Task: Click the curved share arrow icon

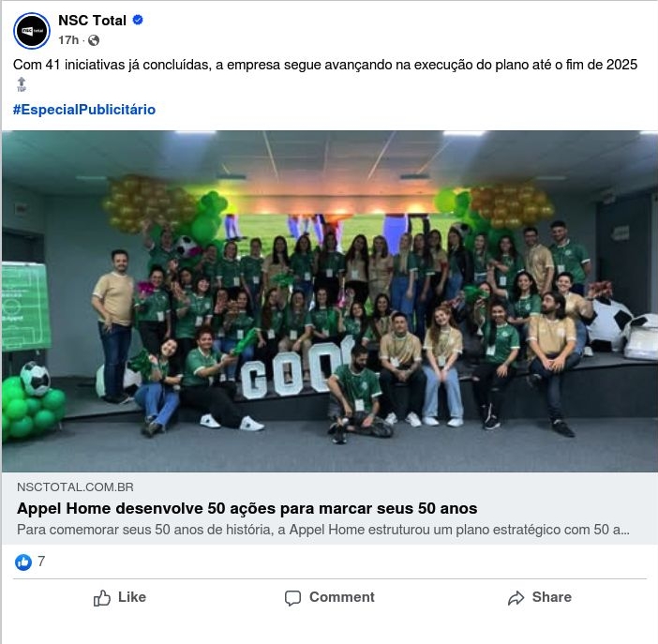Action: pyautogui.click(x=516, y=598)
